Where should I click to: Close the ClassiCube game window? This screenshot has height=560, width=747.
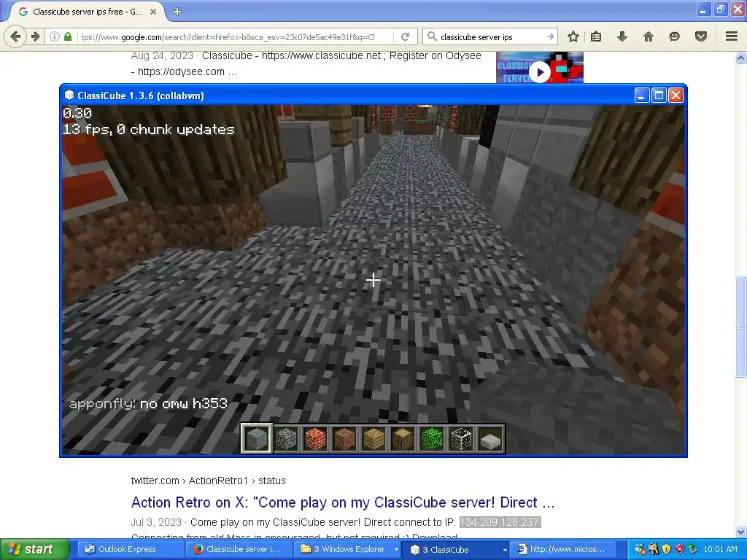click(676, 96)
